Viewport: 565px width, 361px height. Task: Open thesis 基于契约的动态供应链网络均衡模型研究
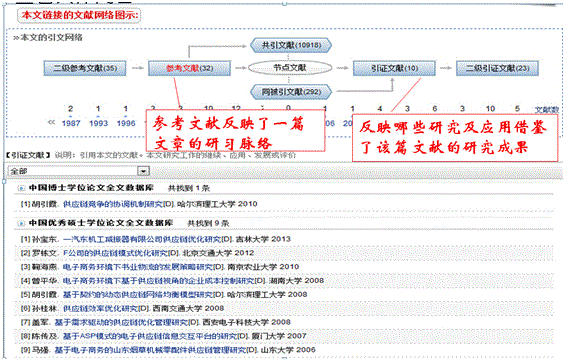(x=138, y=295)
